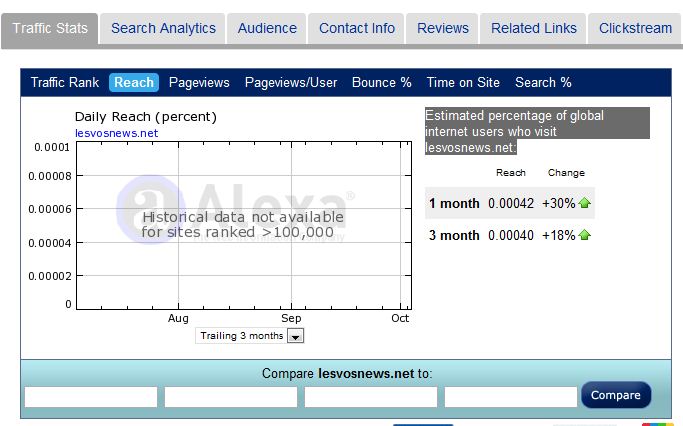Click the 'Sep' axis label
The height and width of the screenshot is (426, 683).
point(291,318)
